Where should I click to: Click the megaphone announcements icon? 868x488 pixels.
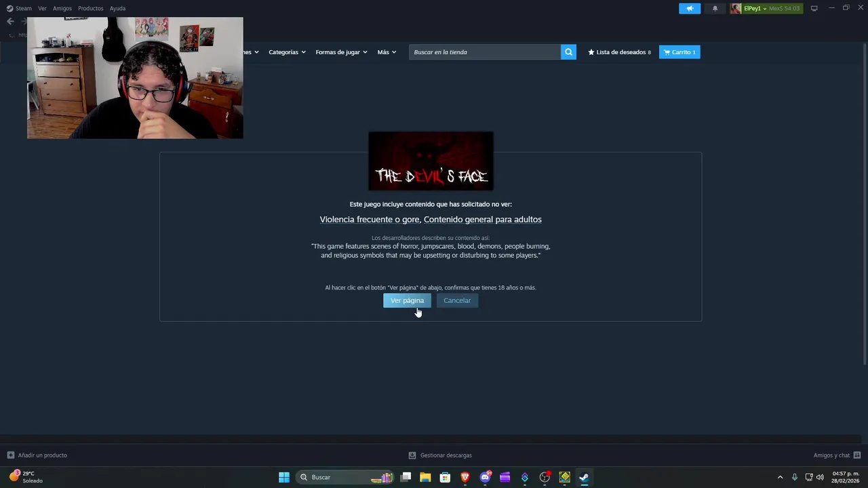coord(690,8)
